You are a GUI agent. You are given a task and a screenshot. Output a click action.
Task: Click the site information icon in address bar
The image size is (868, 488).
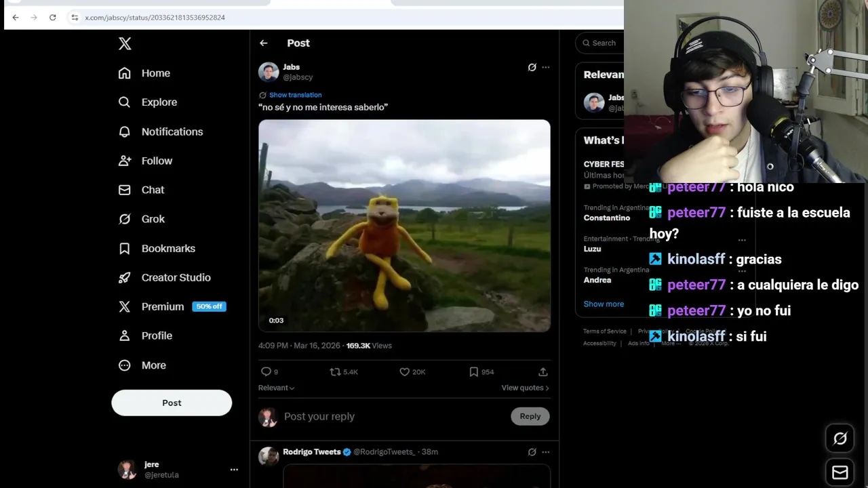coord(75,18)
